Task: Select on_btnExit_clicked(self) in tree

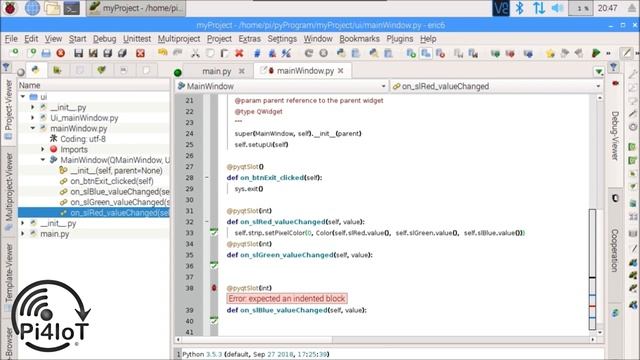Action: click(112, 181)
